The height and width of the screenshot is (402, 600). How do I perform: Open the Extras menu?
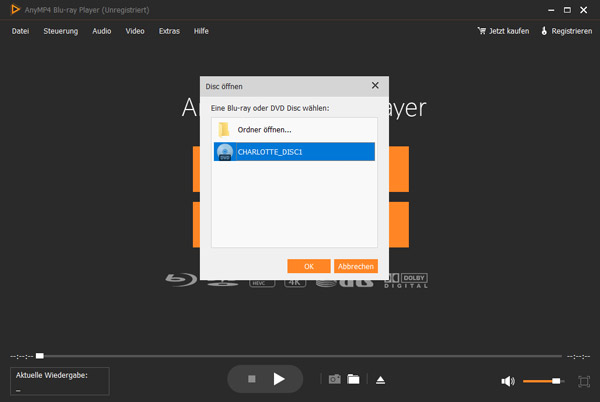coord(169,31)
